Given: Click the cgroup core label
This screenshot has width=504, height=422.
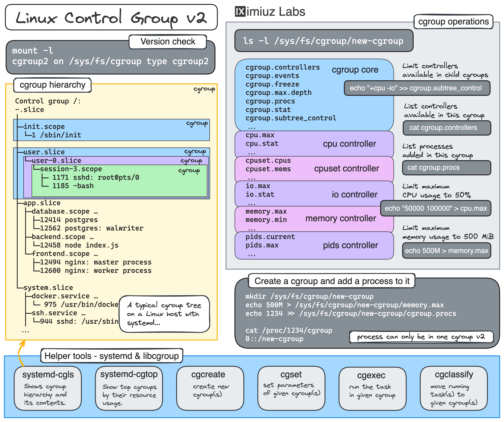Looking at the screenshot, I should click(355, 70).
